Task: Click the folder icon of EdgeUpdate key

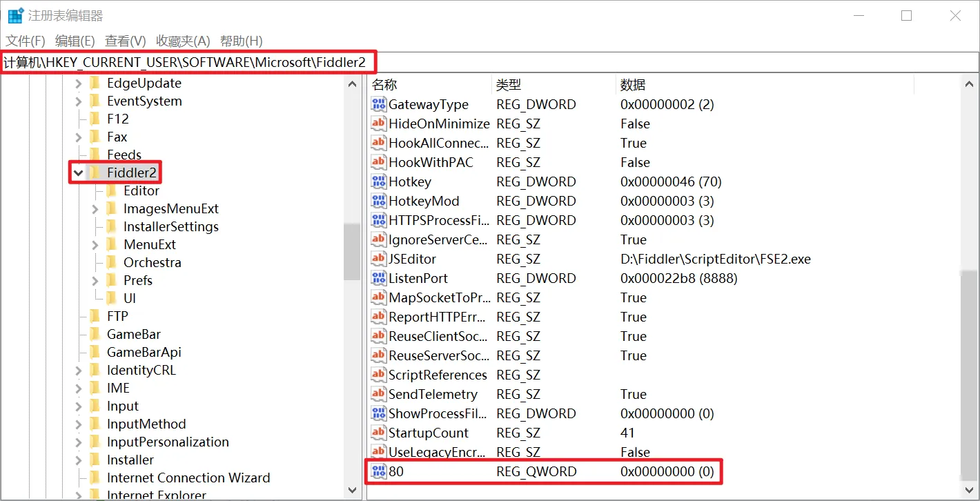Action: (95, 83)
